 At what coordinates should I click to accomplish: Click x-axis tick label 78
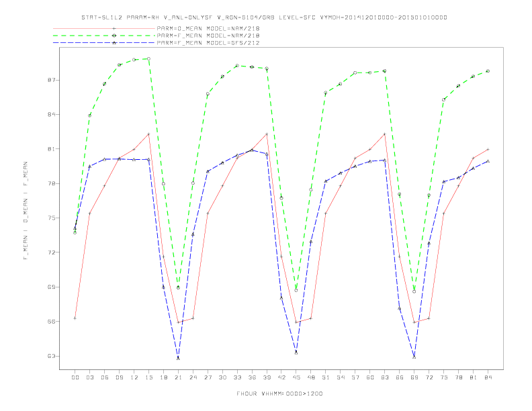pyautogui.click(x=459, y=377)
